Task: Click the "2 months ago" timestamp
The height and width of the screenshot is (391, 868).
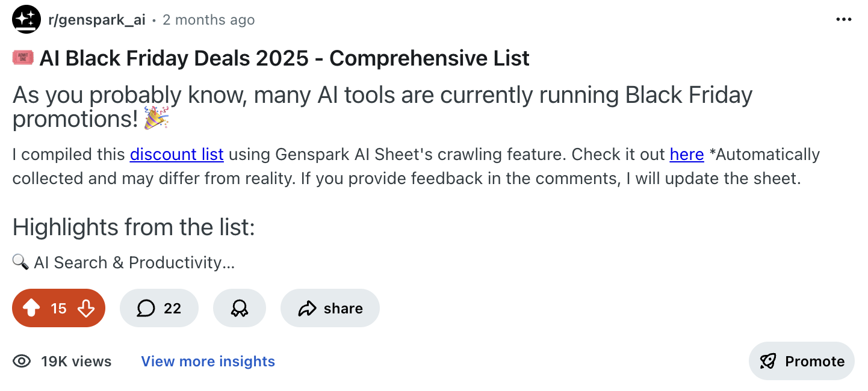Action: click(x=208, y=20)
